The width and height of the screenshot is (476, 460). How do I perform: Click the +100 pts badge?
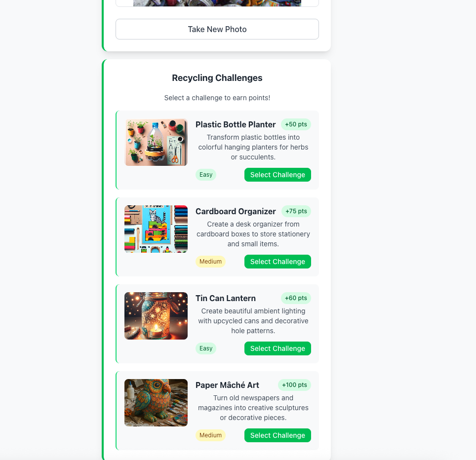(x=294, y=385)
